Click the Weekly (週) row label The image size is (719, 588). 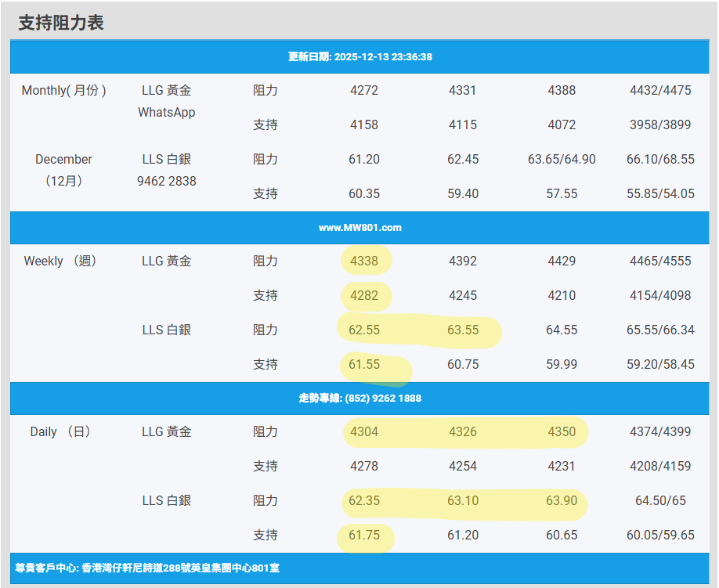tap(60, 262)
